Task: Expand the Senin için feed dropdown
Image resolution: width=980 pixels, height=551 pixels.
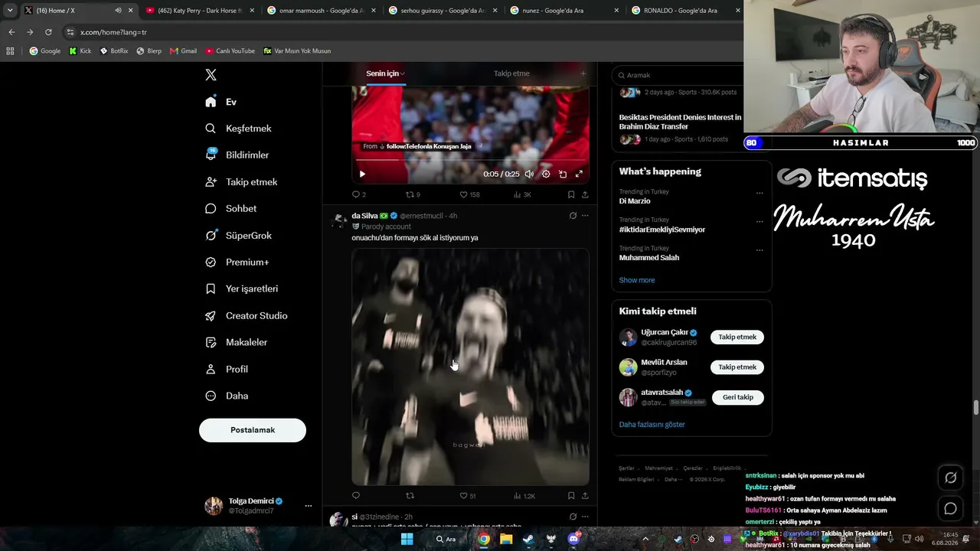Action: [403, 73]
